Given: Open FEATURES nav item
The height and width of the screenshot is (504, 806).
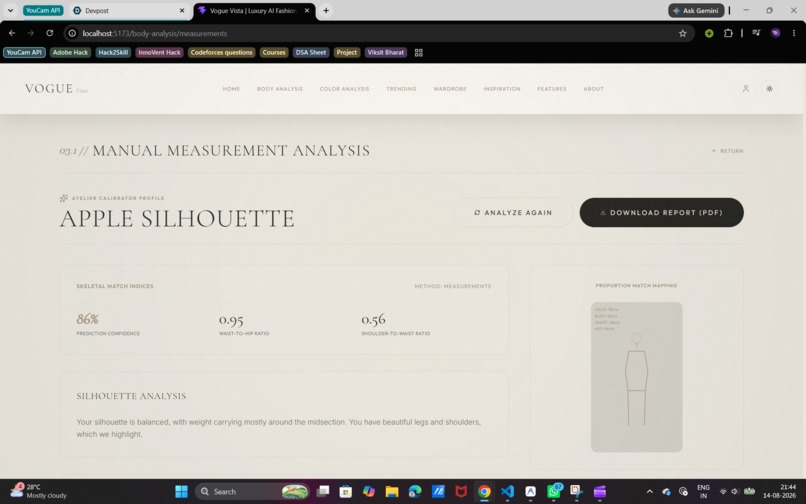Looking at the screenshot, I should pyautogui.click(x=552, y=89).
